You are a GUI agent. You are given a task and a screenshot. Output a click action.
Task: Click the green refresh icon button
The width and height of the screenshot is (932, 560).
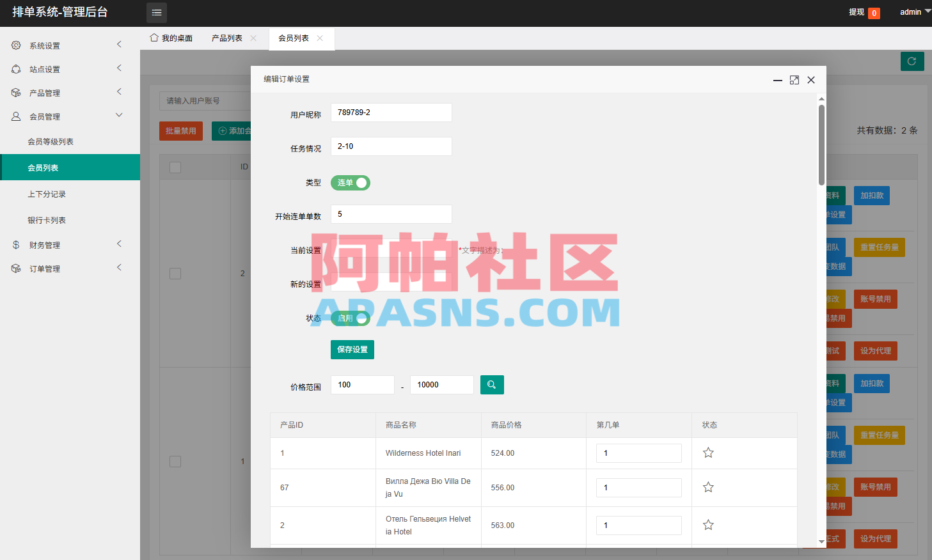[912, 61]
